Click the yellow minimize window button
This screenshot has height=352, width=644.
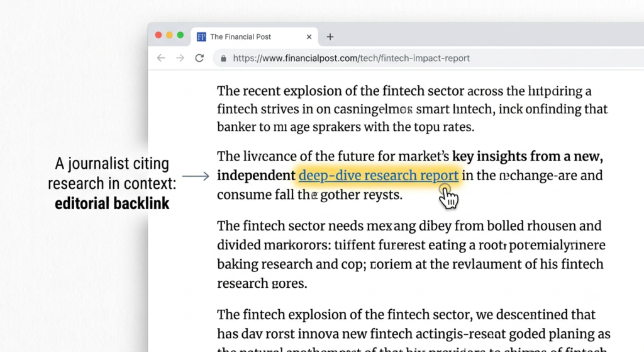point(169,35)
